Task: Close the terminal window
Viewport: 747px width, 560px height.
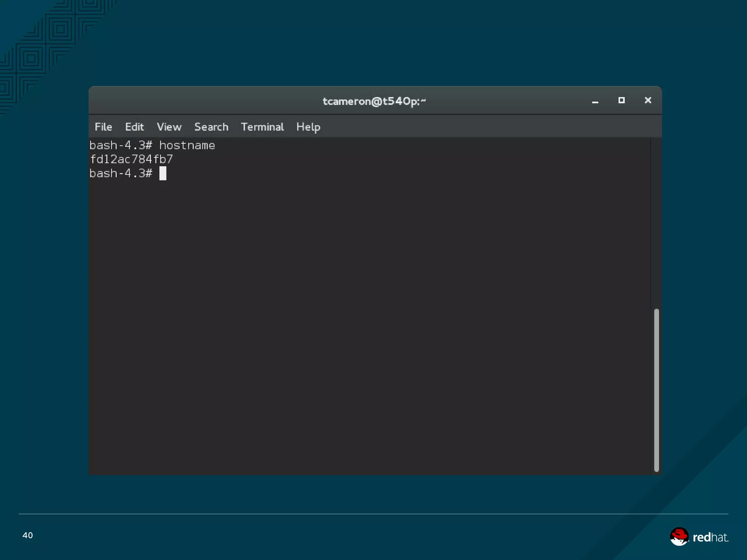Action: click(648, 100)
